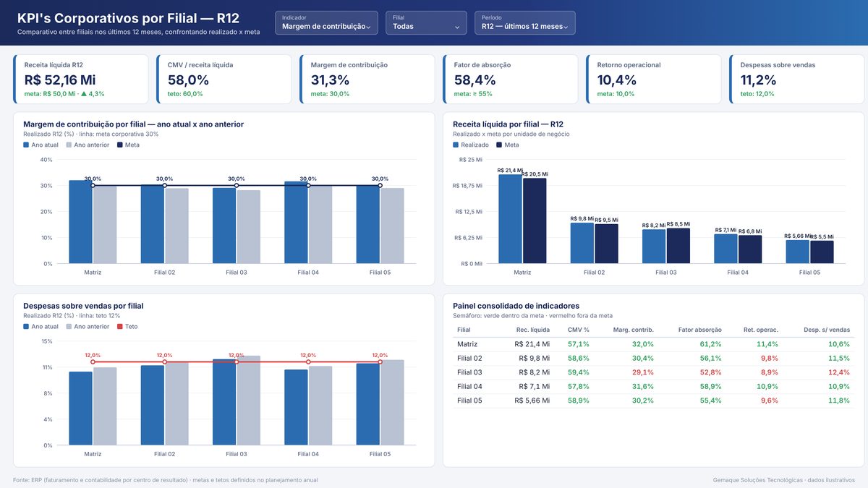This screenshot has height=488, width=868.
Task: Select Filial 05 row name in the table
Action: 469,401
